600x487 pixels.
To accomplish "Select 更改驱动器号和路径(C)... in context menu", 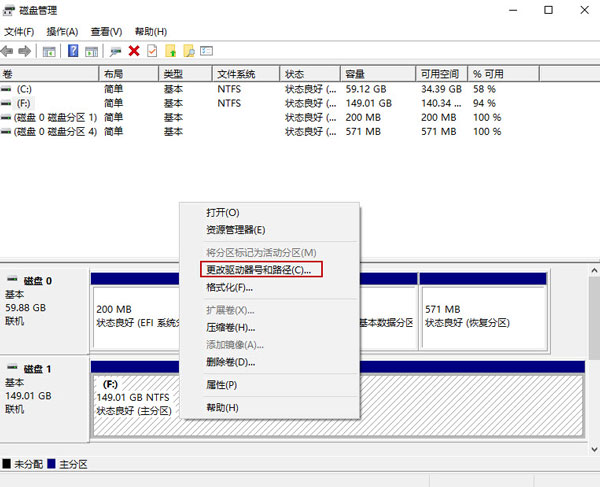I will [270, 270].
